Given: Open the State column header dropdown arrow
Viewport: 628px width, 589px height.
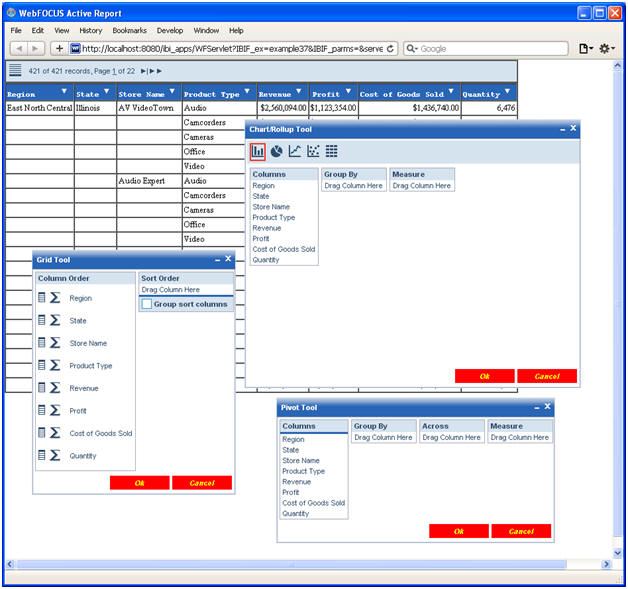Looking at the screenshot, I should [x=107, y=91].
